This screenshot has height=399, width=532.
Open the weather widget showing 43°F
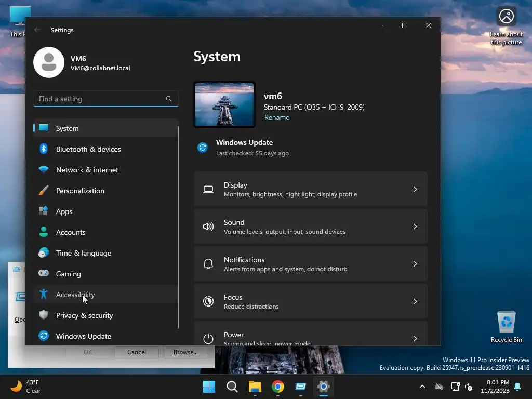pos(26,387)
